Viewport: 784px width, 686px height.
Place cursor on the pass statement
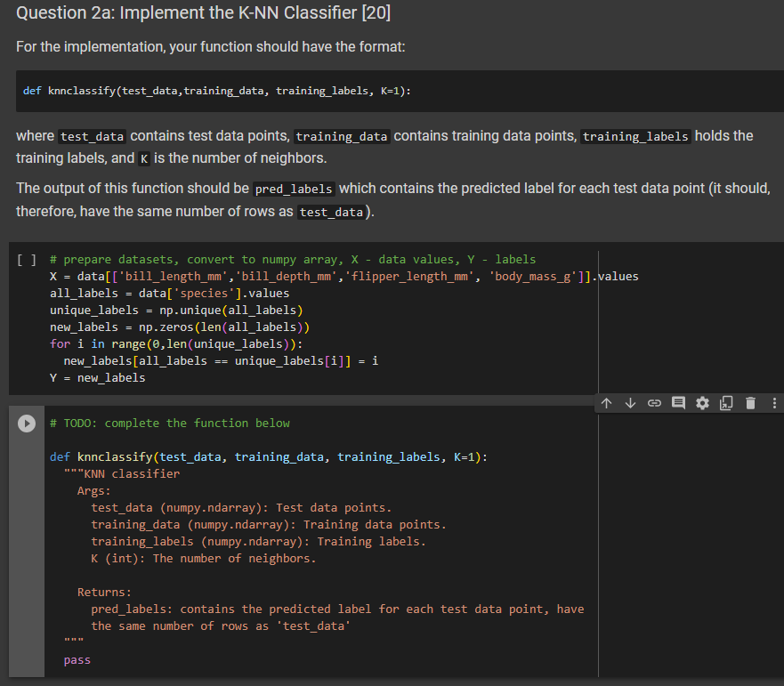pos(77,659)
